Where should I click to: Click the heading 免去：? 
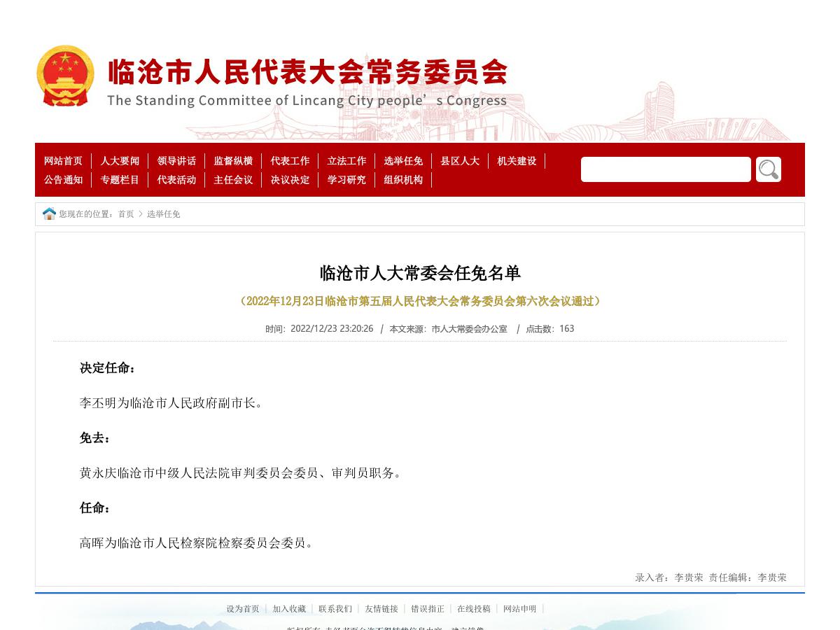(95, 438)
